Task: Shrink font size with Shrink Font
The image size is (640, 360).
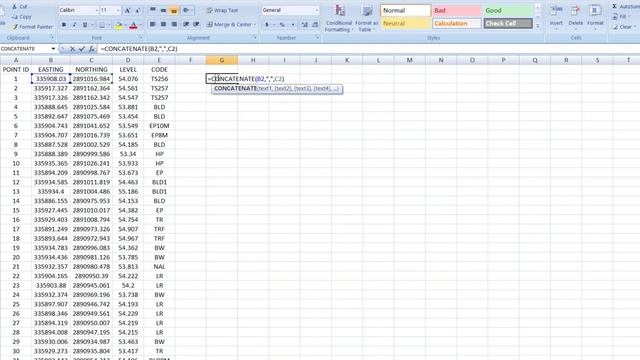Action: click(137, 10)
